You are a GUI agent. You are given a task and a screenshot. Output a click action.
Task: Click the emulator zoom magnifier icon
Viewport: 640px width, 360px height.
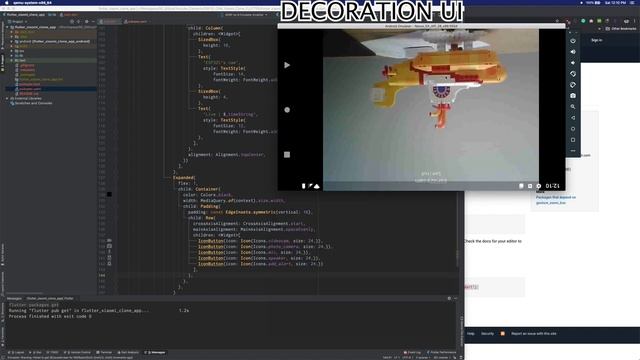(573, 107)
